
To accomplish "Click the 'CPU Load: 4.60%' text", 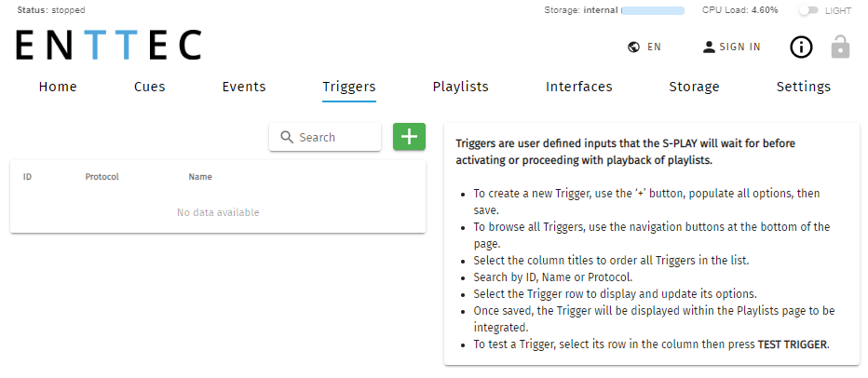I will point(740,10).
